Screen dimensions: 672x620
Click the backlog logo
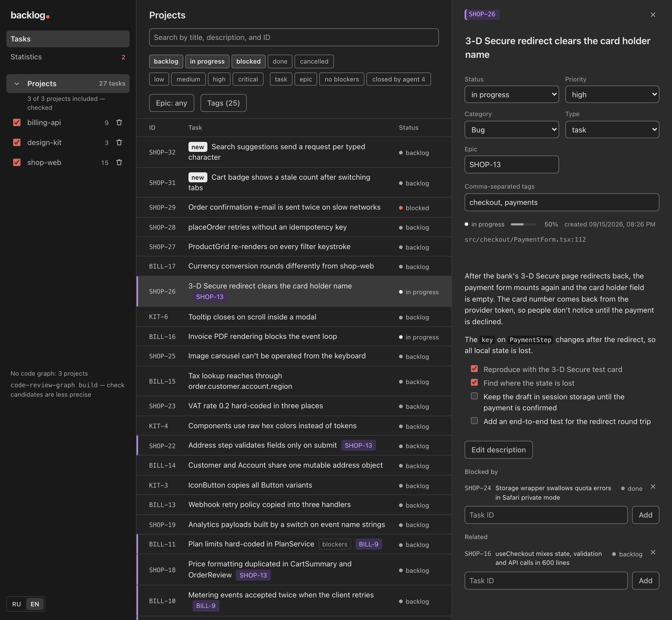(x=30, y=16)
